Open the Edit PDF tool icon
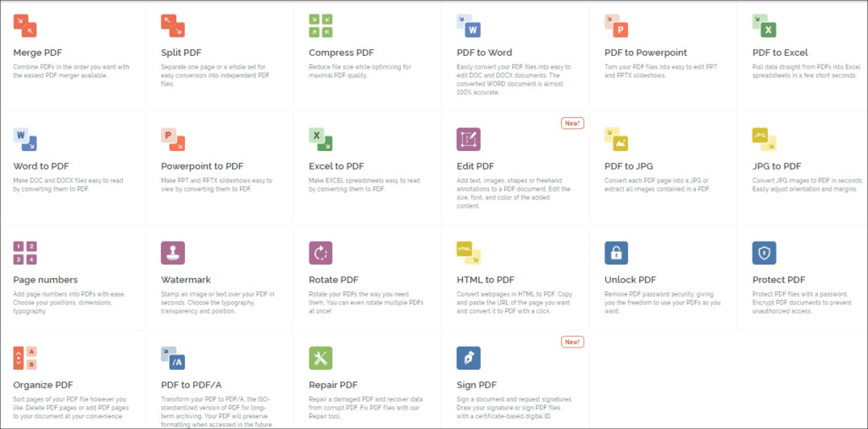The width and height of the screenshot is (868, 429). 469,139
